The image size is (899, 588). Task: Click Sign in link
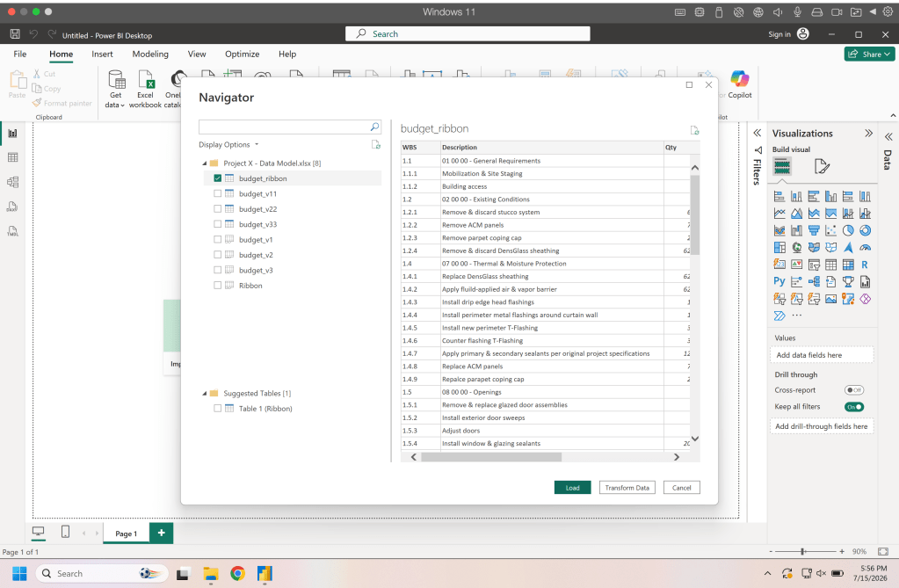pos(779,34)
